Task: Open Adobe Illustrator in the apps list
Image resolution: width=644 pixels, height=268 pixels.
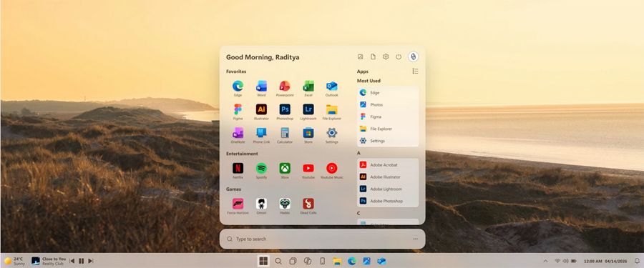Action: point(388,177)
